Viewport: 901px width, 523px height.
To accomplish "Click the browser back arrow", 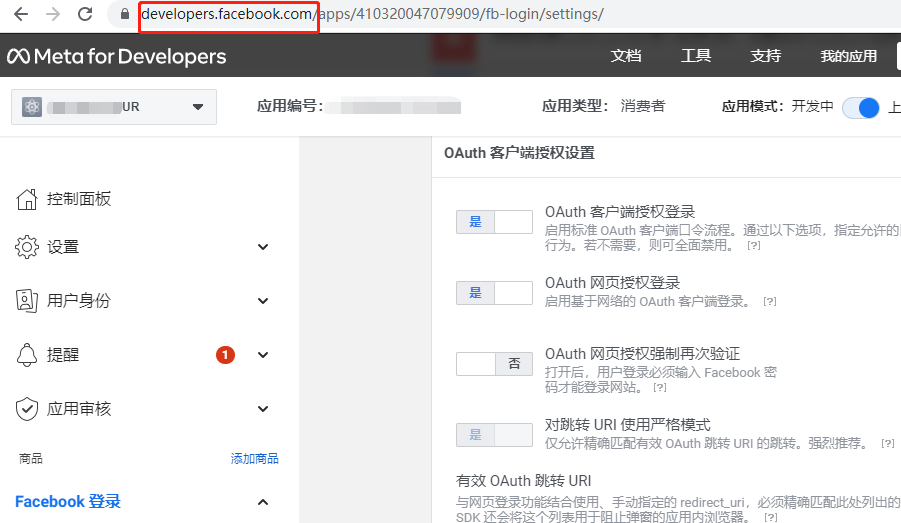I will pos(21,15).
